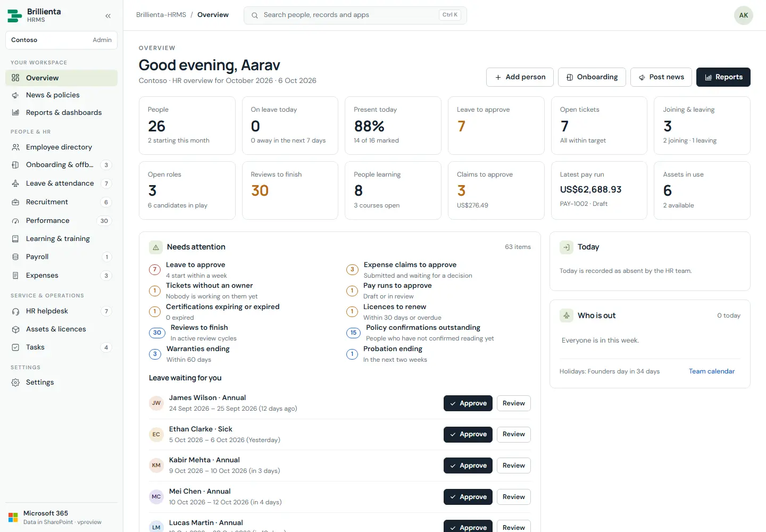
Task: Approve James Wilson's annual leave
Action: click(468, 403)
